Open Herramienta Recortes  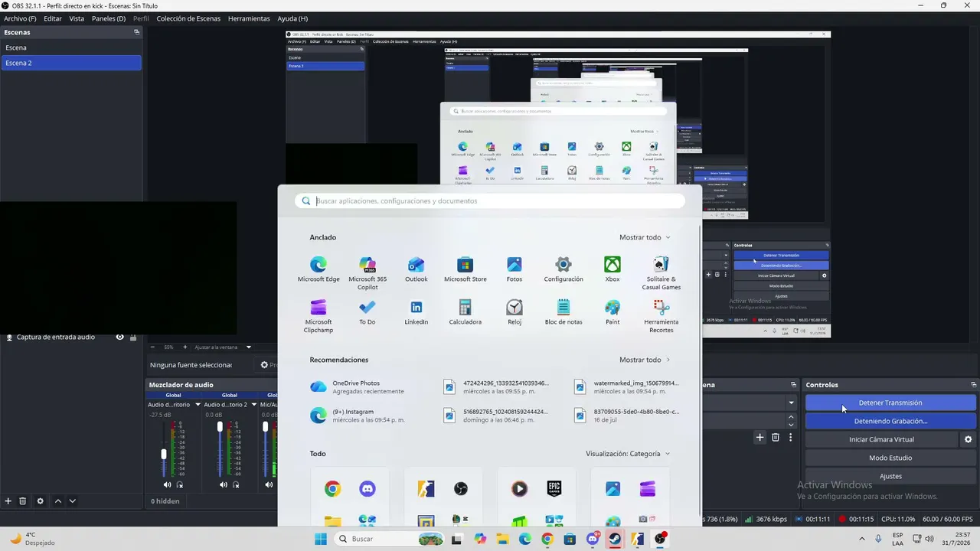pos(661,316)
